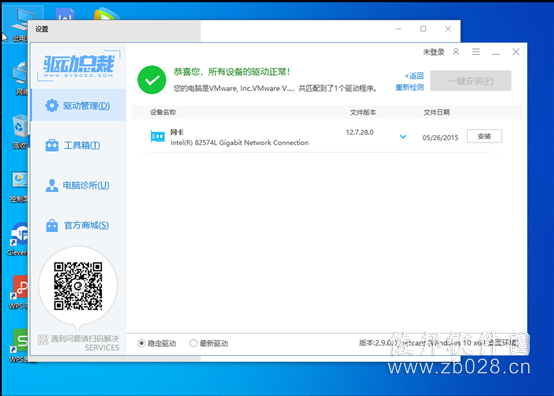The width and height of the screenshot is (554, 396).
Task: Open the hamburger menu icon
Action: 476,52
